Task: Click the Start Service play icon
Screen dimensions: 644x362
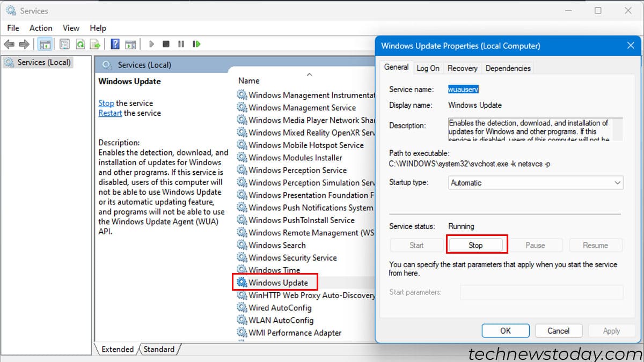Action: click(152, 43)
